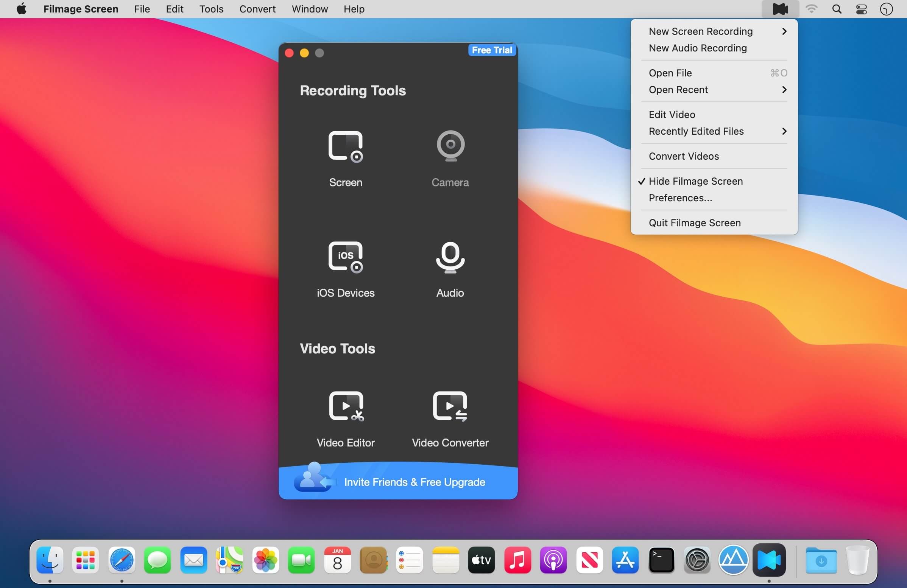
Task: Uncheck Hide Filmage Screen option
Action: (x=695, y=181)
